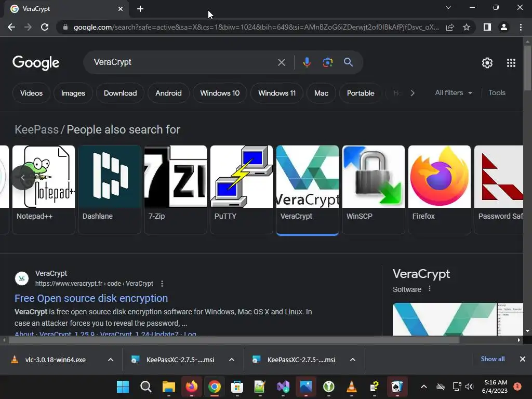Share this page via address bar icon
532x399 pixels.
tap(450, 27)
